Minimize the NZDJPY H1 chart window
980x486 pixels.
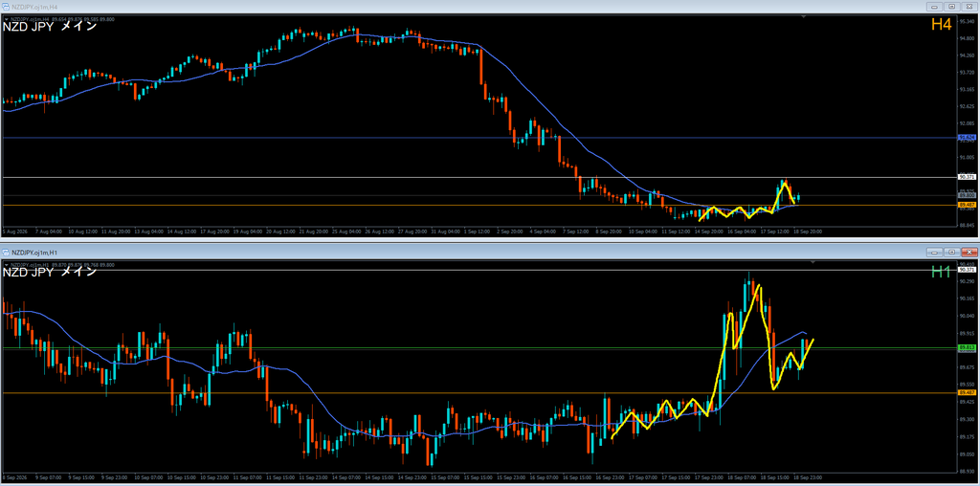936,253
